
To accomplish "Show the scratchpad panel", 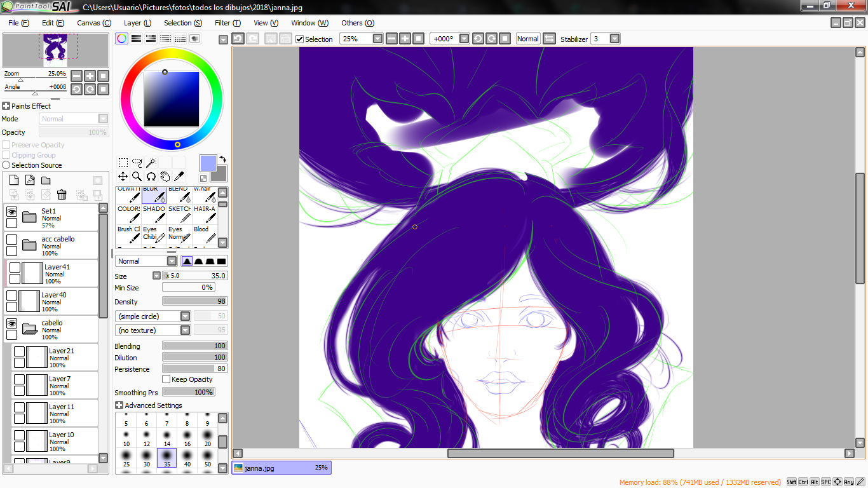I will pos(194,39).
